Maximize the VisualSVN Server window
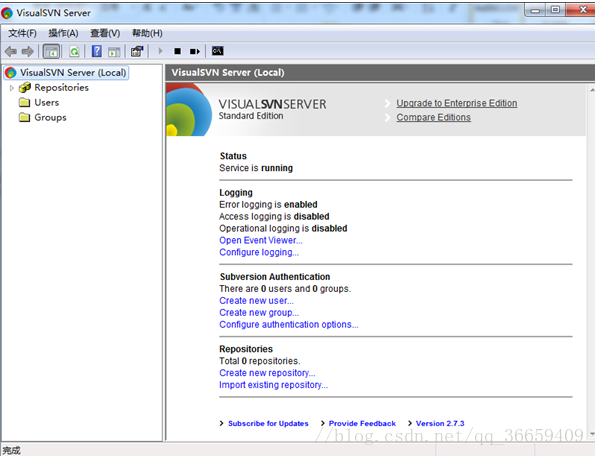 pyautogui.click(x=555, y=10)
